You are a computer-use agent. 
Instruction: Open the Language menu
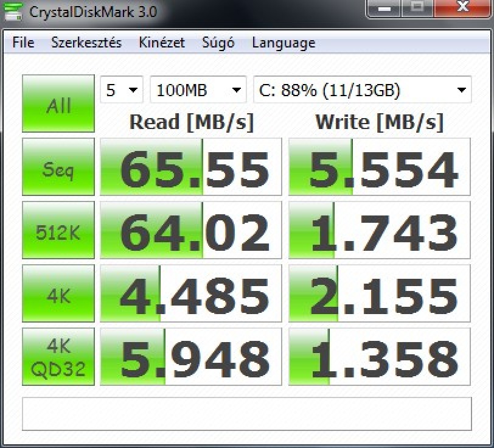(x=284, y=43)
